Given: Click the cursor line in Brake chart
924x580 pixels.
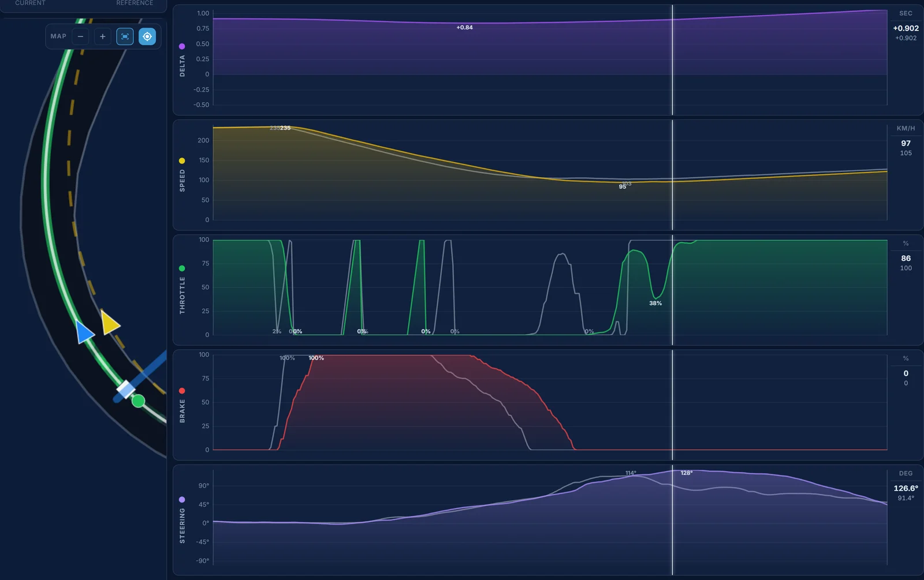Looking at the screenshot, I should (x=672, y=405).
